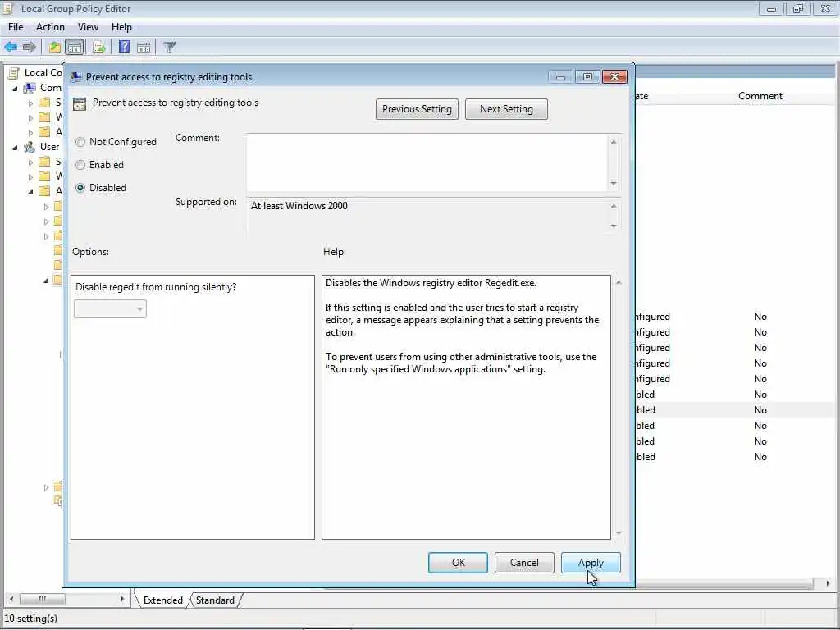Click the Back arrow in toolbar
This screenshot has height=630, width=840.
[x=11, y=47]
